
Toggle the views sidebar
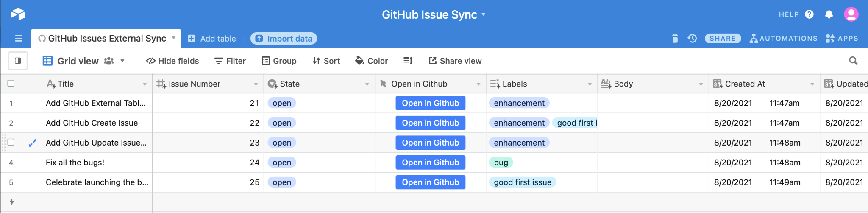(18, 61)
